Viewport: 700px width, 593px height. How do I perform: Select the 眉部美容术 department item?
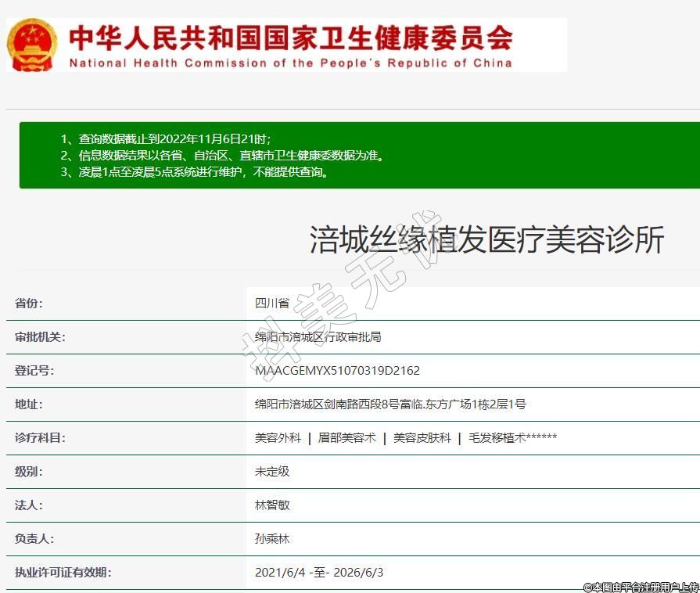click(x=346, y=438)
